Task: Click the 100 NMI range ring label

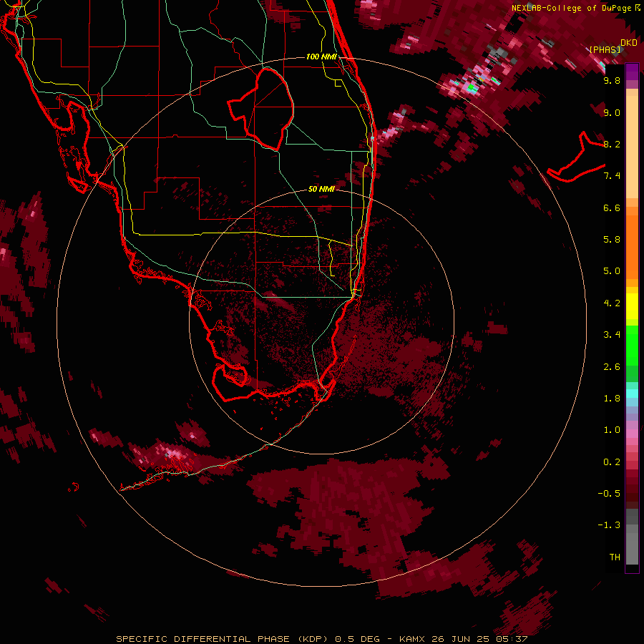Action: [x=321, y=57]
